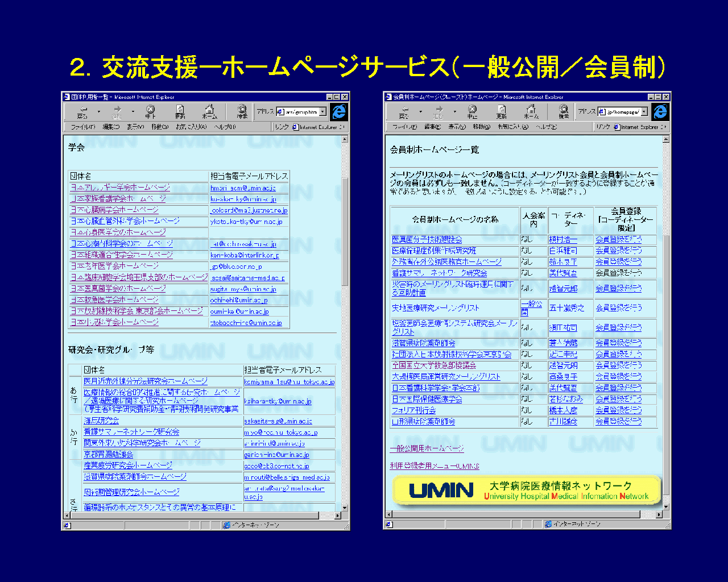Open the 一般公開用ホームページ link
This screenshot has width=728, height=582.
pyautogui.click(x=427, y=448)
